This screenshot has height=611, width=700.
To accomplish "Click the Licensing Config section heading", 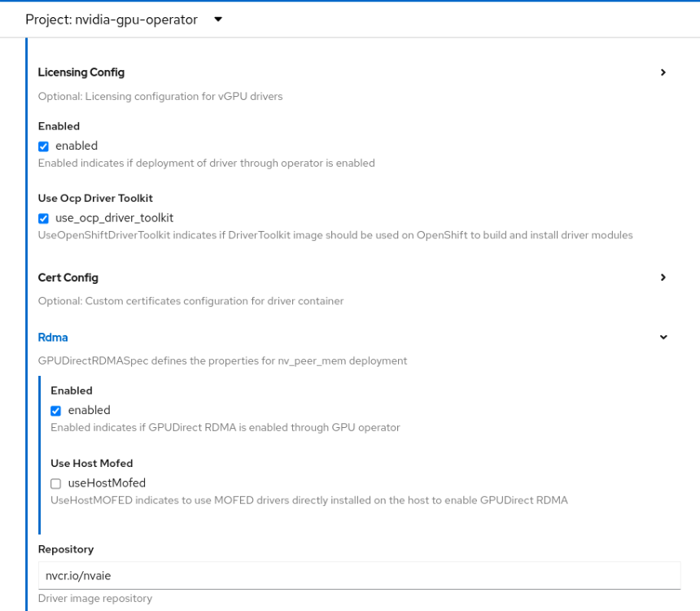I will click(81, 72).
